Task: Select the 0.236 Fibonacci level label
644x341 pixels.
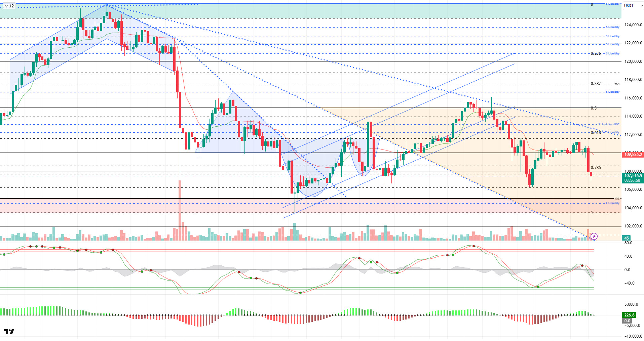Action: (596, 53)
